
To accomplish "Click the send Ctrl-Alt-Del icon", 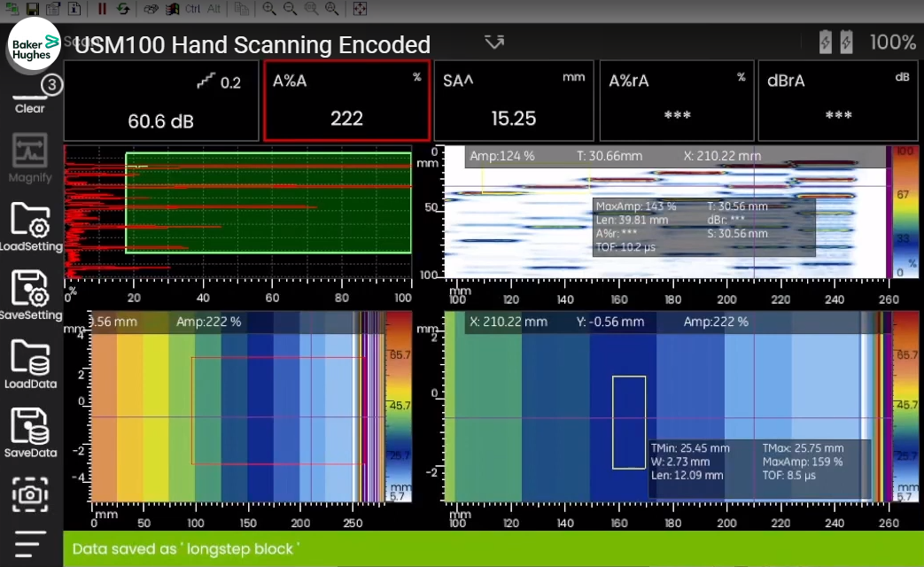I will (x=172, y=8).
